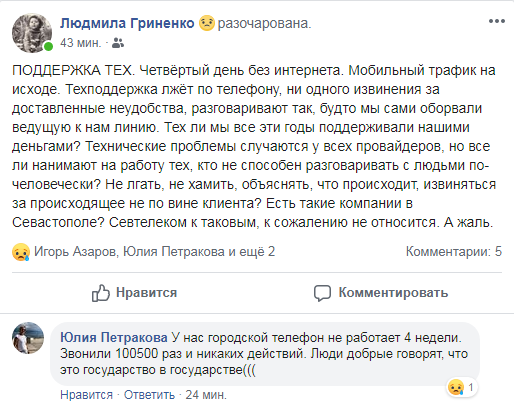514x406 pixels.
Task: Click the friends audience privacy icon
Action: pyautogui.click(x=118, y=43)
